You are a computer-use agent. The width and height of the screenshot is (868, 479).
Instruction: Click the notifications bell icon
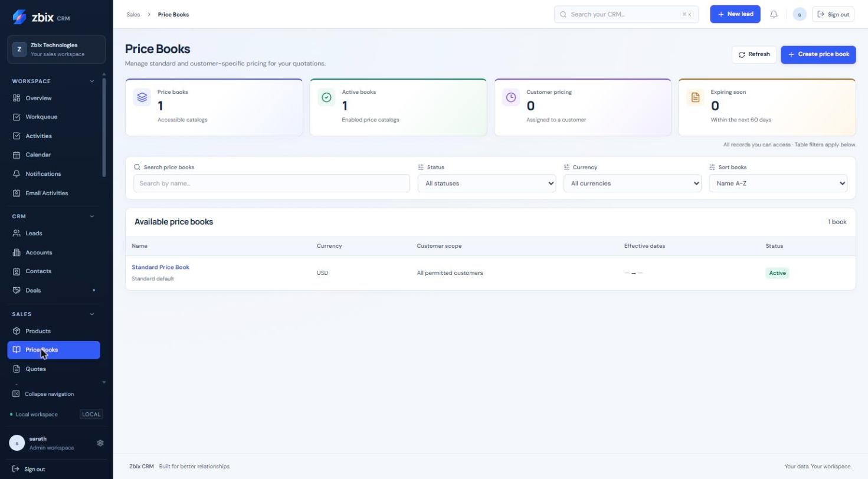click(774, 14)
